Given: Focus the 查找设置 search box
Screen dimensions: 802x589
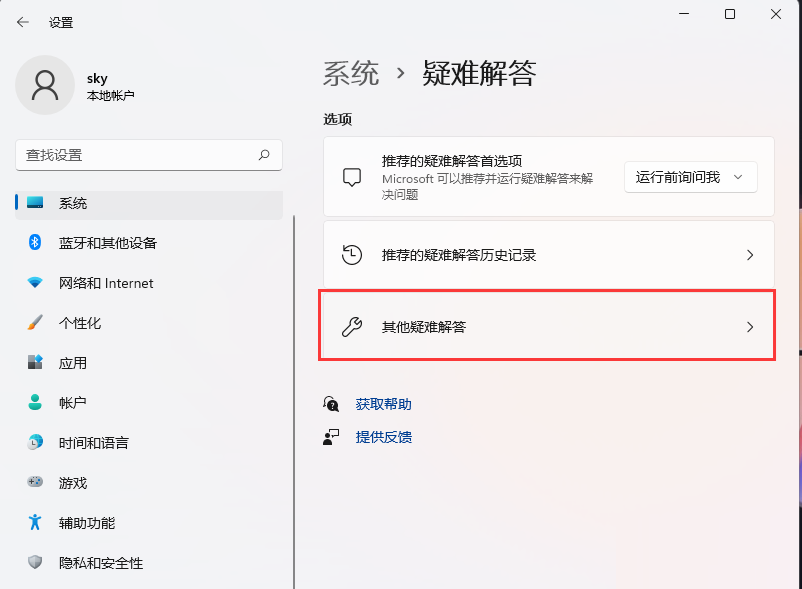Looking at the screenshot, I should point(149,155).
